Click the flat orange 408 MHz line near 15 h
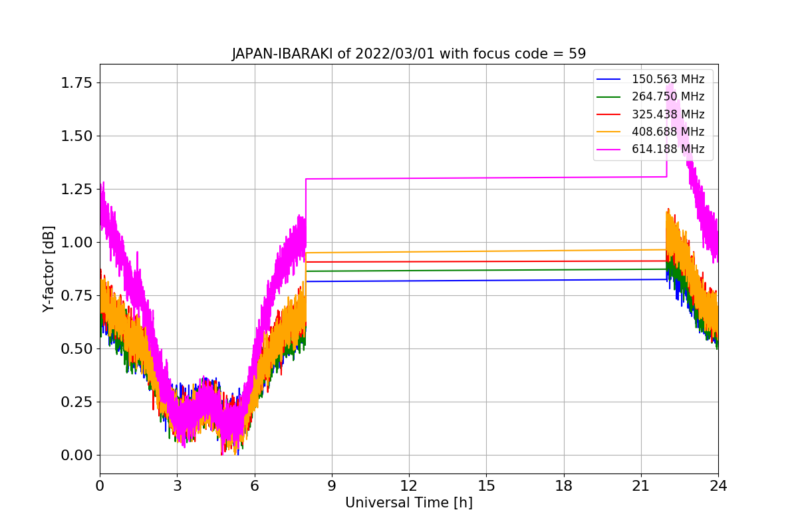The height and width of the screenshot is (532, 798). [486, 251]
